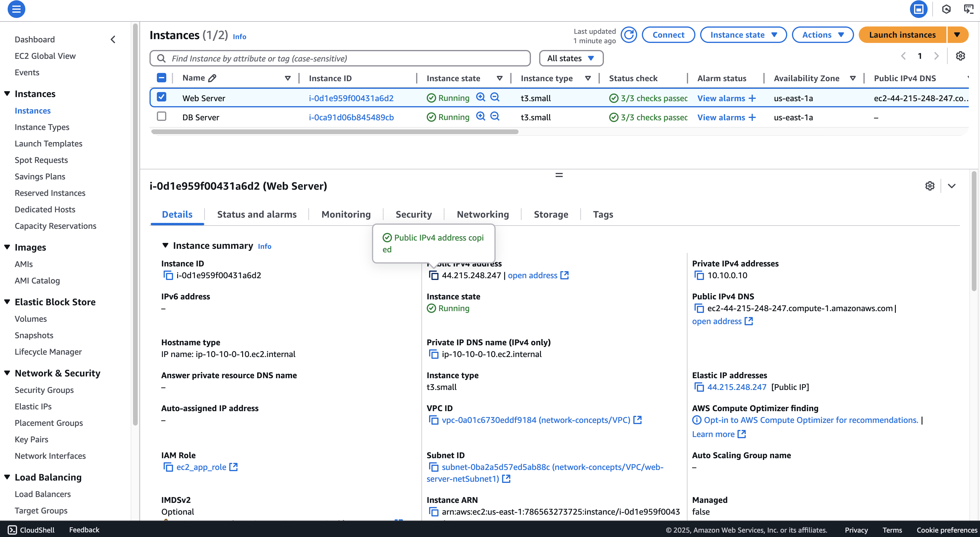Open table preferences gear icon
Viewport: 980px width, 537px height.
coord(960,56)
